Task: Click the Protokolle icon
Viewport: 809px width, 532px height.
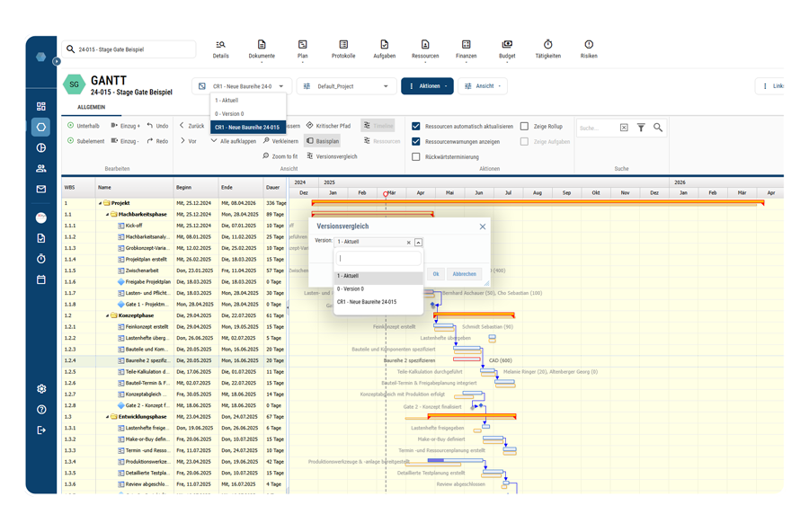Action: click(343, 45)
